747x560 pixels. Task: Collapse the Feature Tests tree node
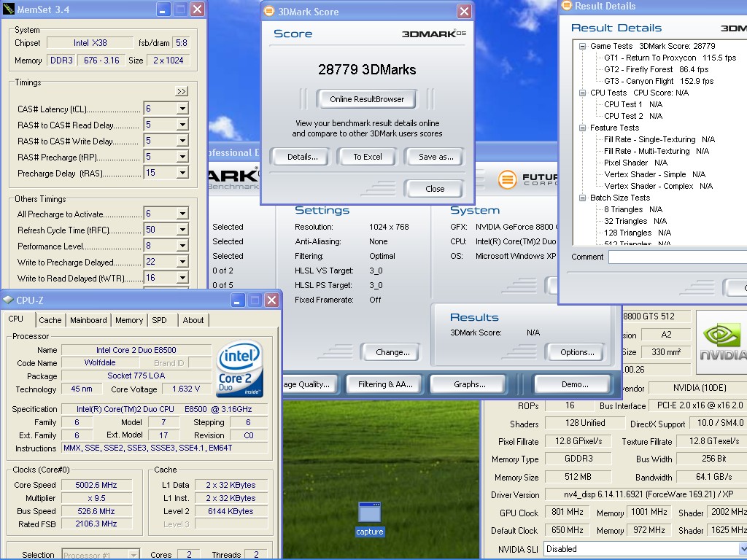[x=582, y=128]
